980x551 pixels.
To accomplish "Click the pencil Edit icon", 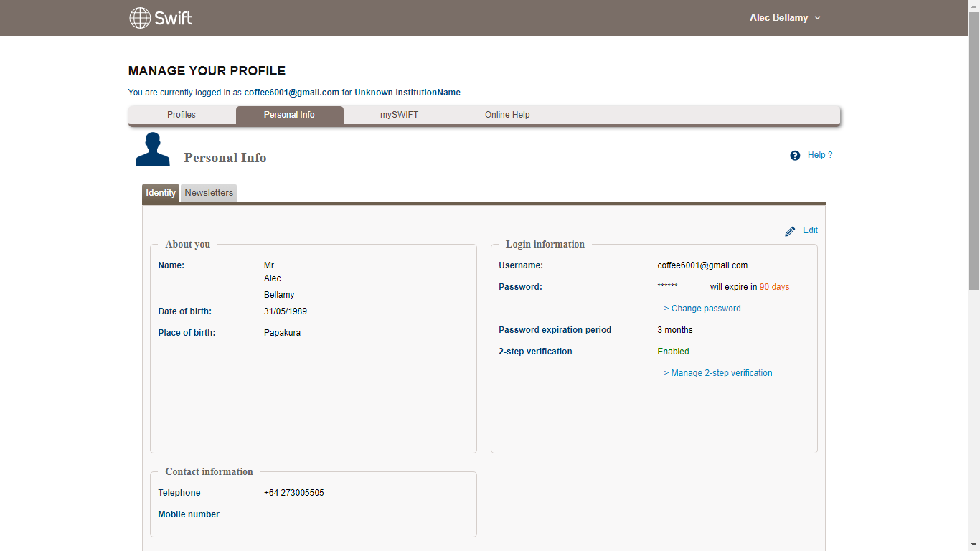I will pos(790,231).
